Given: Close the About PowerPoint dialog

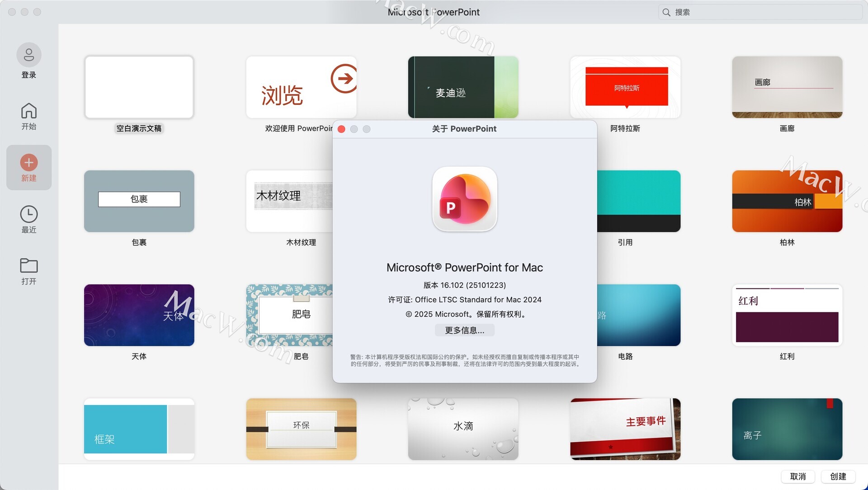Looking at the screenshot, I should click(342, 129).
